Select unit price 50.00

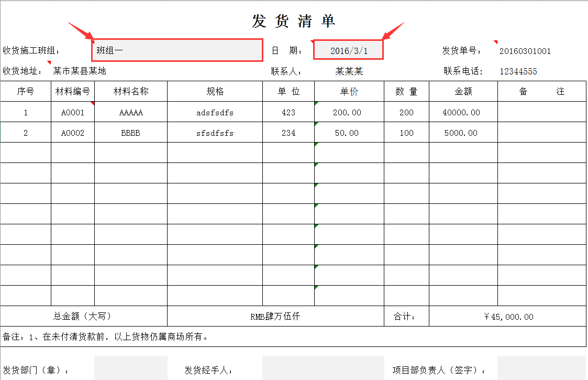tap(349, 132)
